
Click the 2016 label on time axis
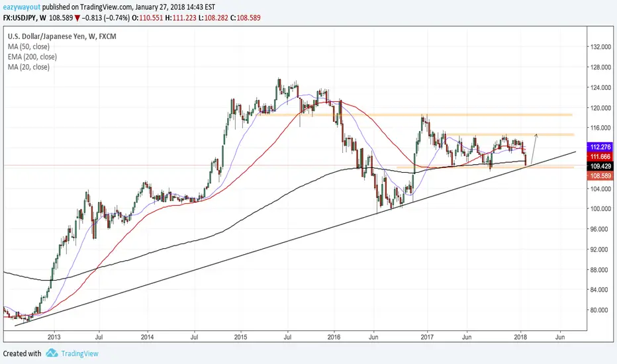click(x=334, y=337)
